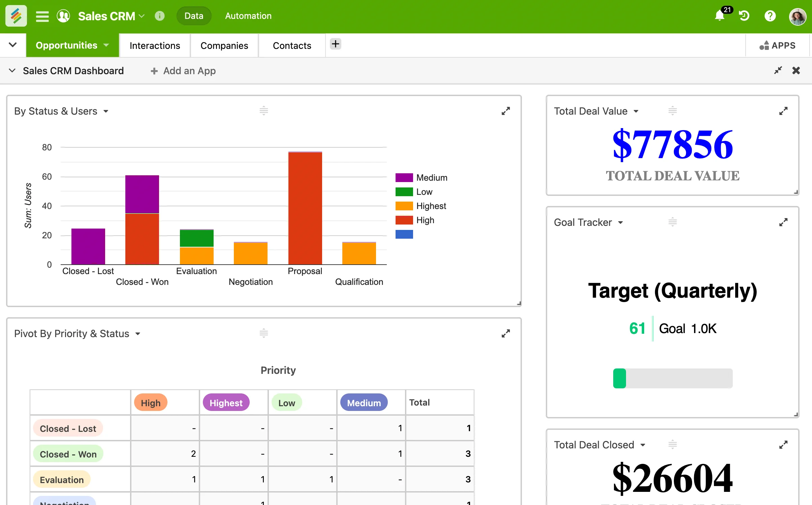The width and height of the screenshot is (812, 505).
Task: Click the collaborators icon next to Sales CRM
Action: (x=63, y=16)
